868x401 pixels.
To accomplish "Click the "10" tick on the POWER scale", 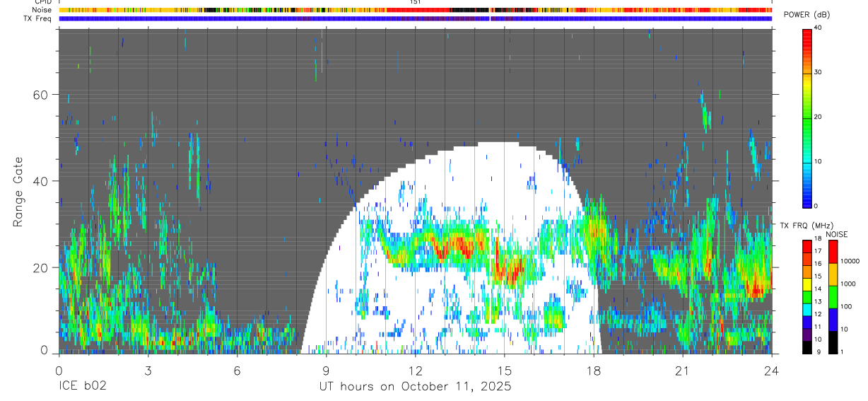I will coord(819,162).
